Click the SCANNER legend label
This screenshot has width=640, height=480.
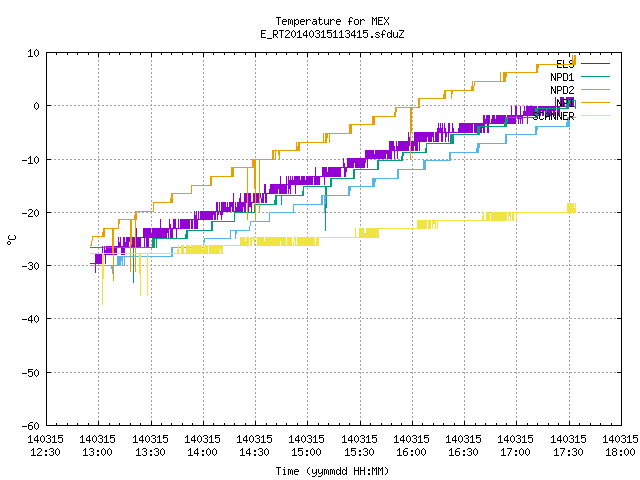tap(553, 116)
